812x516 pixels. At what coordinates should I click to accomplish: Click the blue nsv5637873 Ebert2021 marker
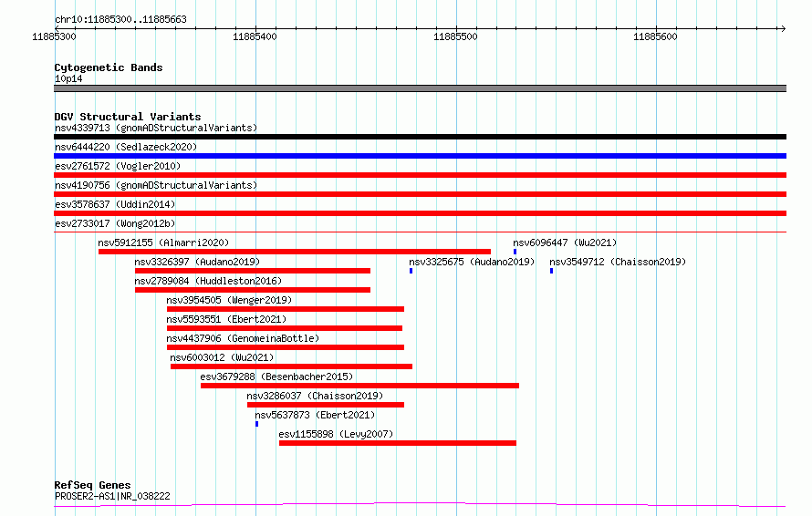pyautogui.click(x=257, y=424)
